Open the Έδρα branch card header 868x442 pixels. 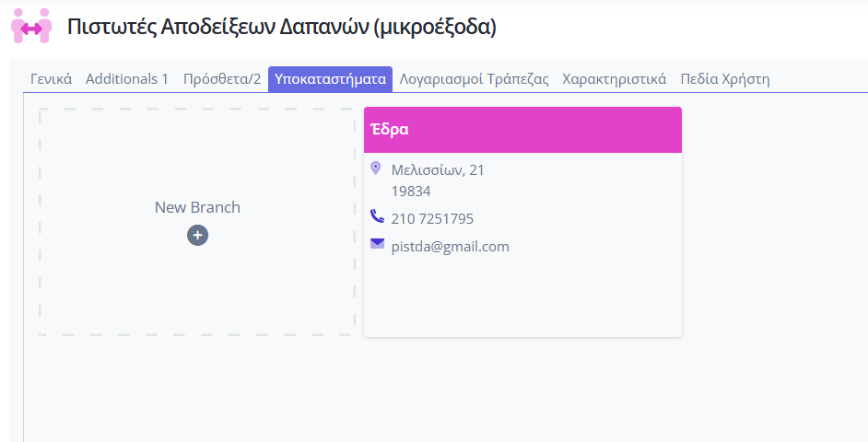(x=522, y=130)
